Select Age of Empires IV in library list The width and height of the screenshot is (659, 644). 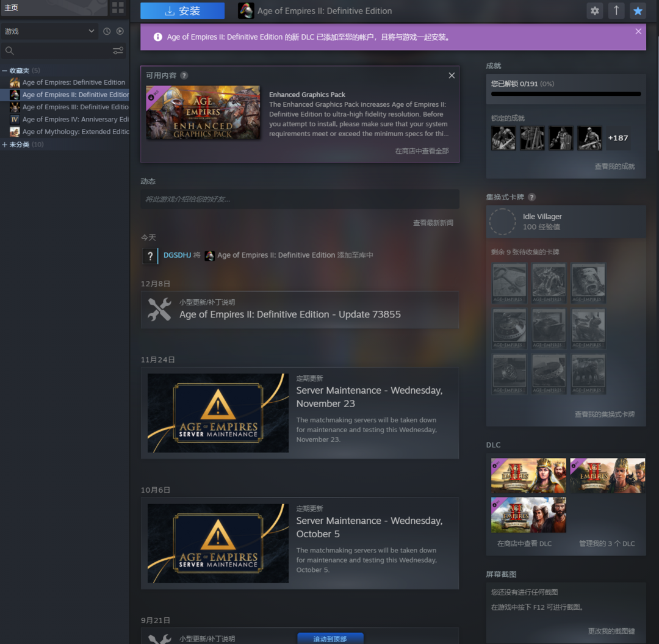pos(74,120)
